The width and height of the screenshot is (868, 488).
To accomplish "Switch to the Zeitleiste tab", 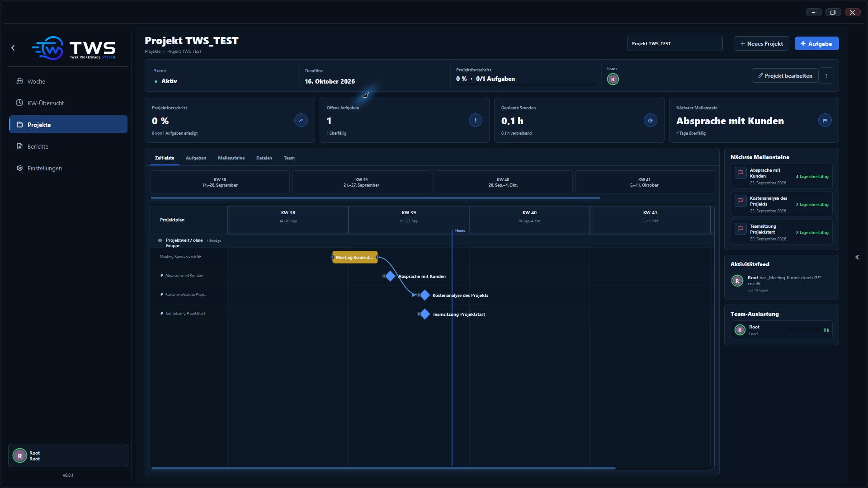I will [165, 158].
